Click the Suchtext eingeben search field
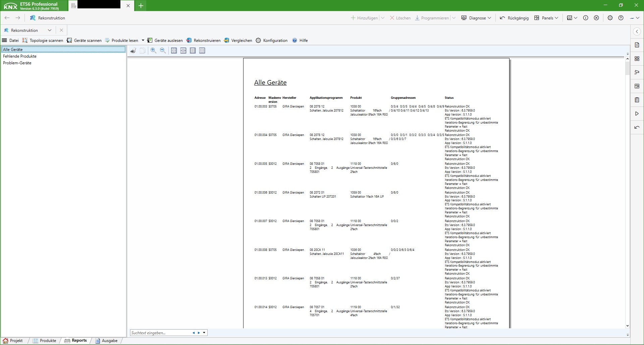Viewport: 644px width, 345px height. pos(160,333)
